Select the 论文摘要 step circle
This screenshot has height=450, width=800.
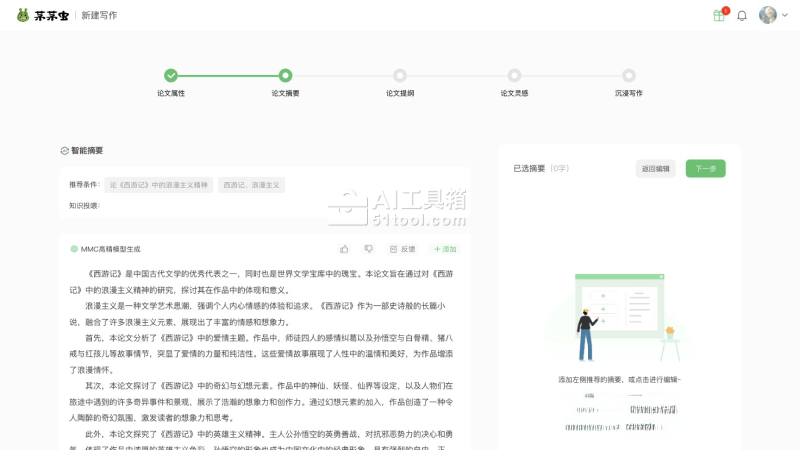click(x=285, y=75)
